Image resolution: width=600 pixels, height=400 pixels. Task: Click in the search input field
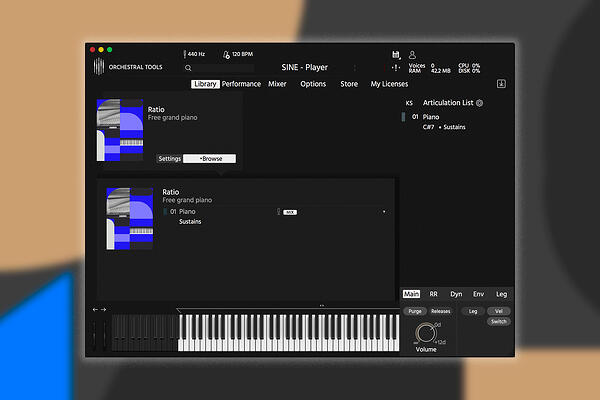(224, 68)
